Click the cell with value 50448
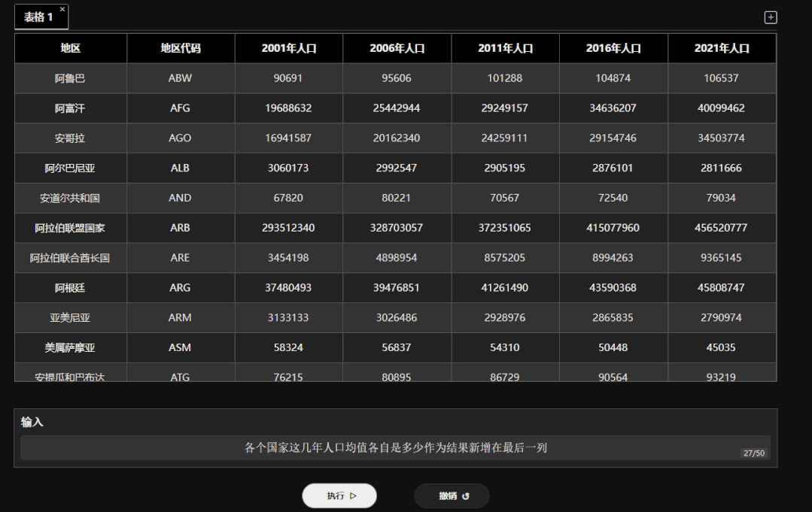The image size is (812, 512). [613, 349]
